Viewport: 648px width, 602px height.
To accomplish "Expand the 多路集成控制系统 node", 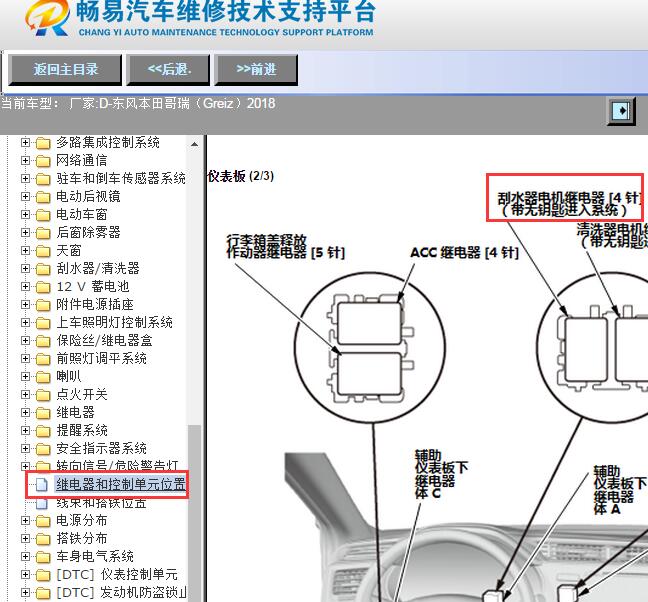I will [x=25, y=143].
